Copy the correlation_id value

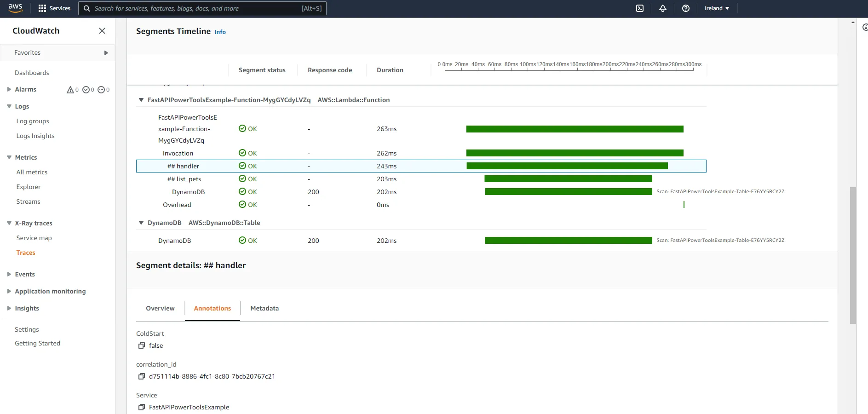141,376
